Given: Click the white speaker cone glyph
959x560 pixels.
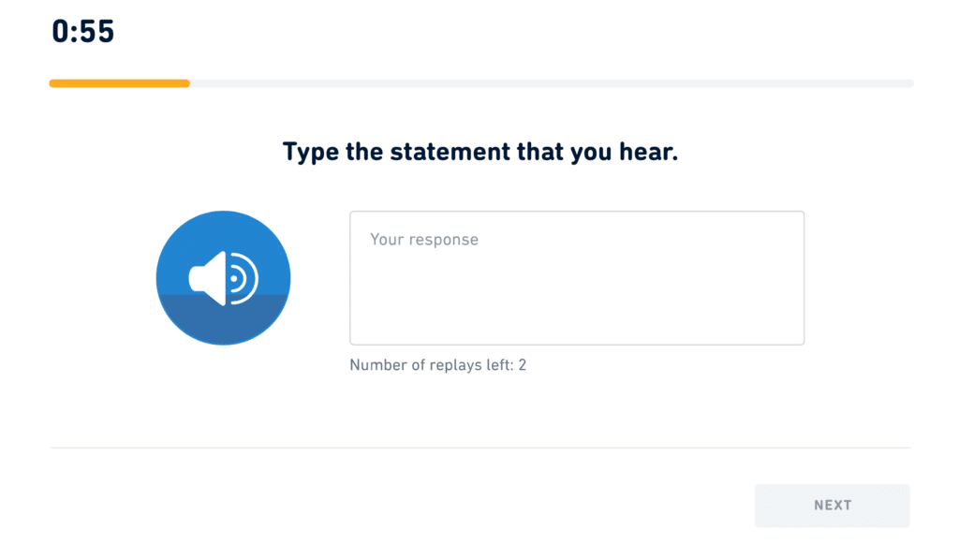Looking at the screenshot, I should click(210, 278).
